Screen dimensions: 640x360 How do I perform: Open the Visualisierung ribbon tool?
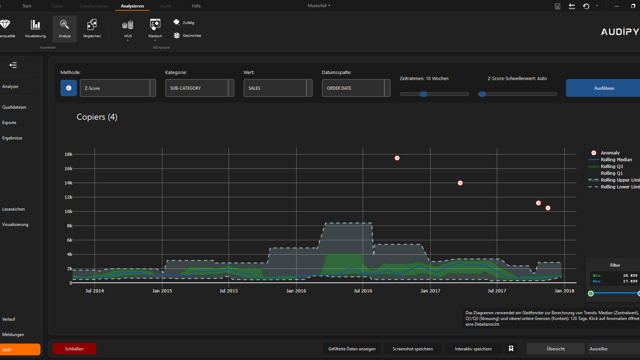pos(35,29)
